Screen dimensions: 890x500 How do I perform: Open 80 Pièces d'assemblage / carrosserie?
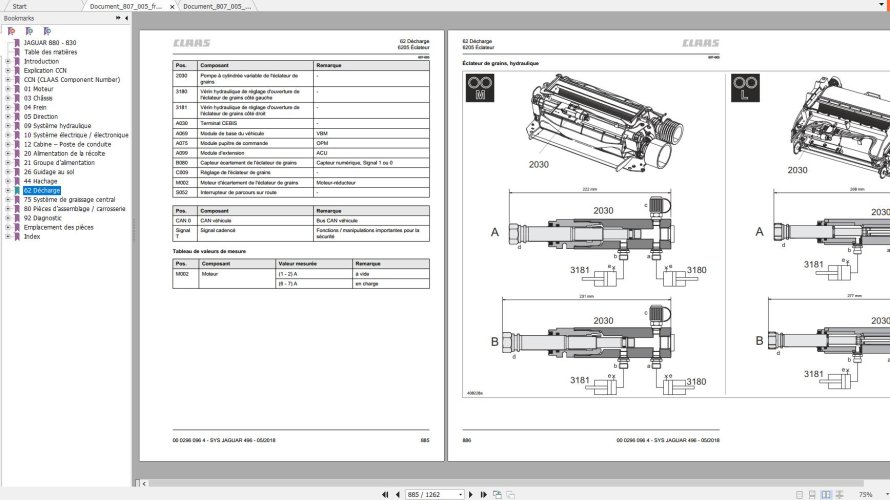pos(74,209)
